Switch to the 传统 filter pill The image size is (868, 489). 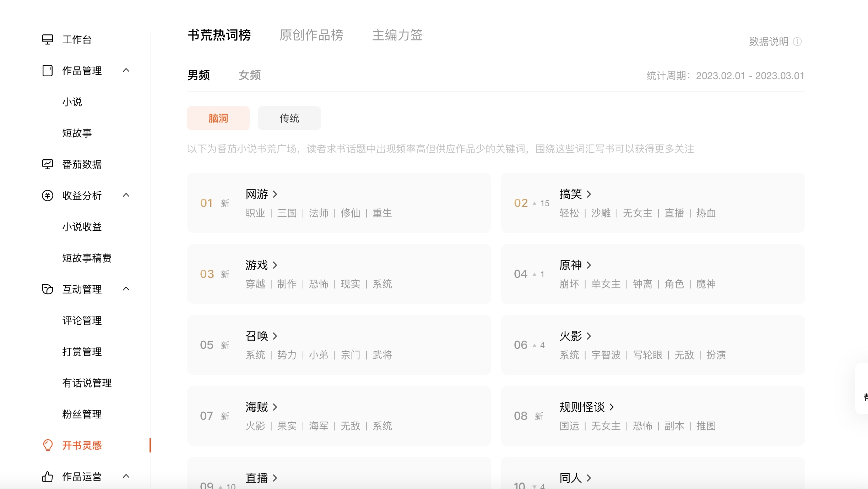pos(289,118)
